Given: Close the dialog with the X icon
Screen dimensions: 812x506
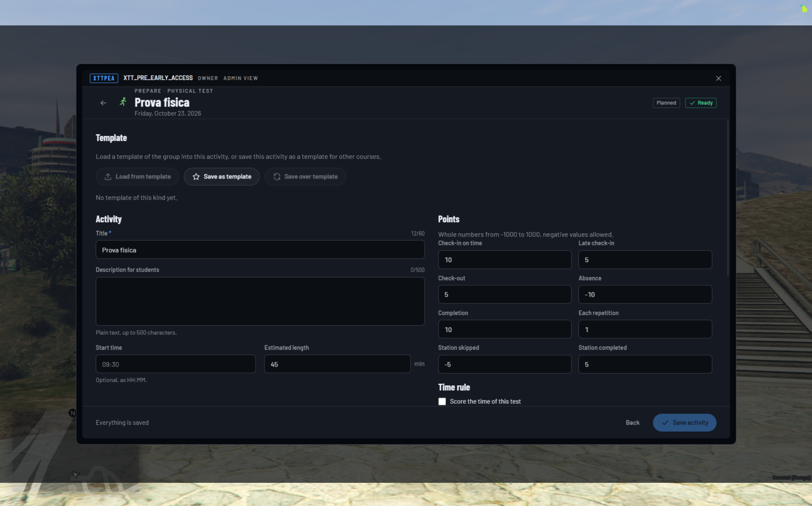Looking at the screenshot, I should (x=718, y=78).
